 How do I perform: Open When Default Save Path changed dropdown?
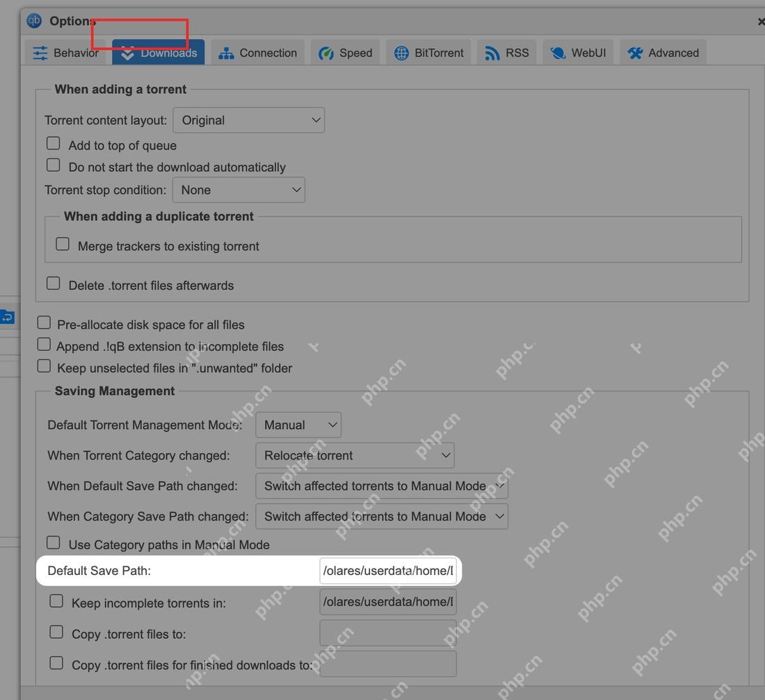point(382,487)
